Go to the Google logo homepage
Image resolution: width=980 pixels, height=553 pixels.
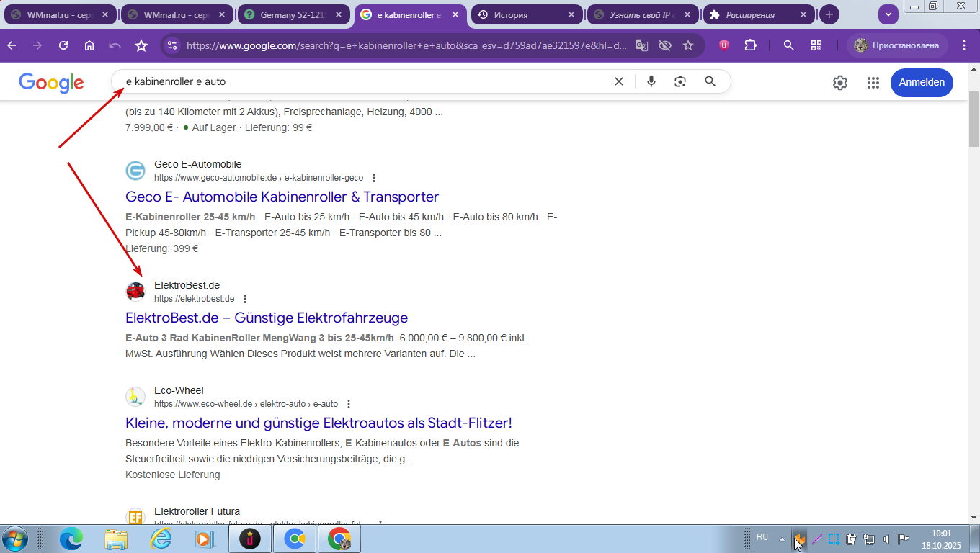point(51,83)
